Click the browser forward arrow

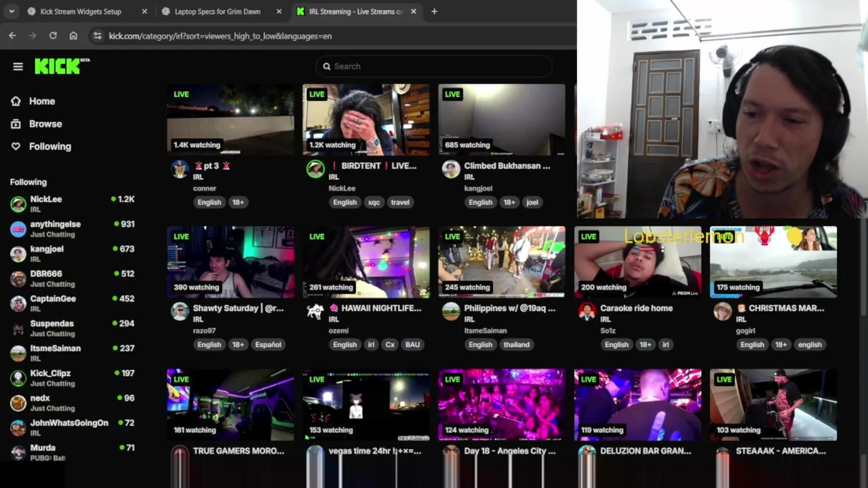[x=33, y=36]
